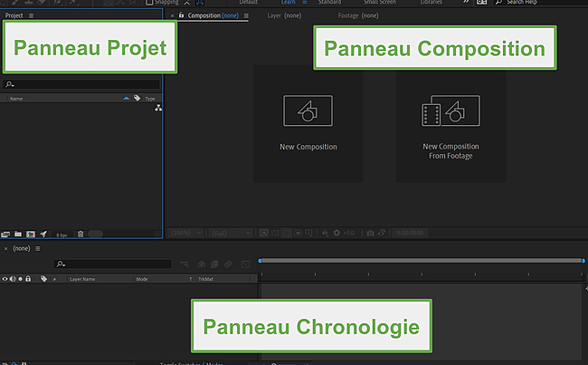
Task: Close the Composition panel tab
Action: pyautogui.click(x=172, y=15)
